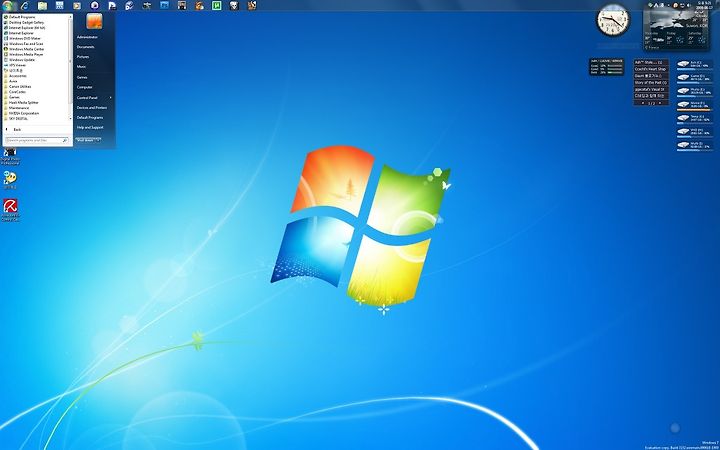
Task: Expand the Maintenance folder
Action: 19,108
